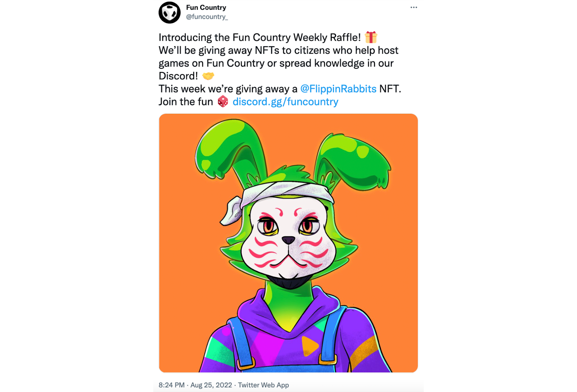Open the discord.gg/funcountry link
Screen dimensions: 577x392
(285, 102)
